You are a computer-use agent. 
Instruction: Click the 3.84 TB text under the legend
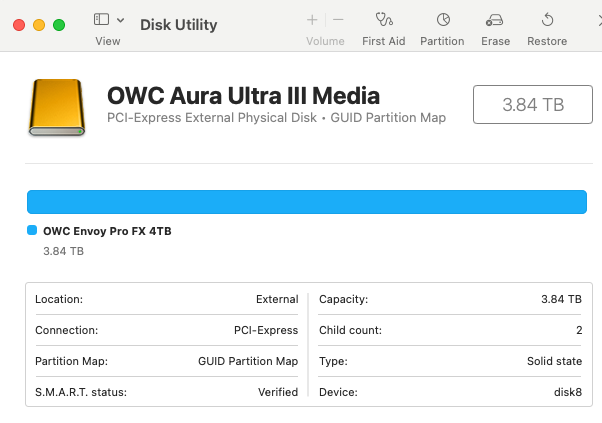coord(63,251)
